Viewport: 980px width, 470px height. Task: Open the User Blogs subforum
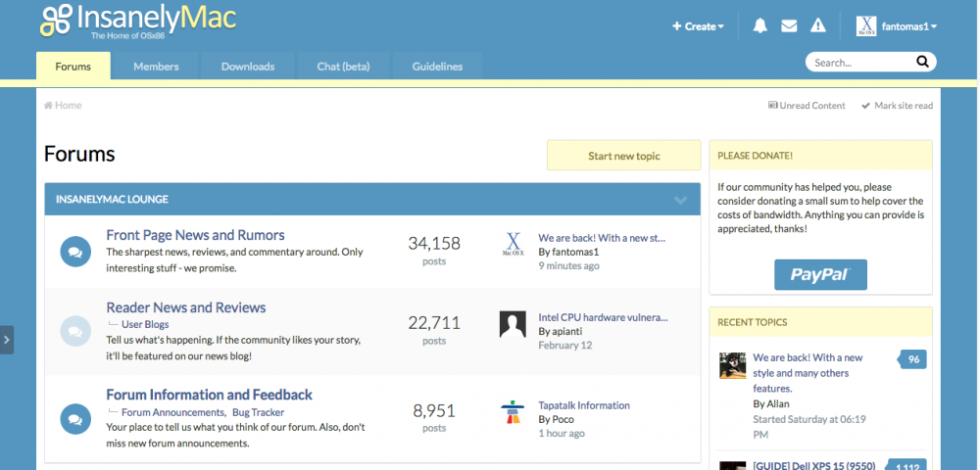point(145,324)
